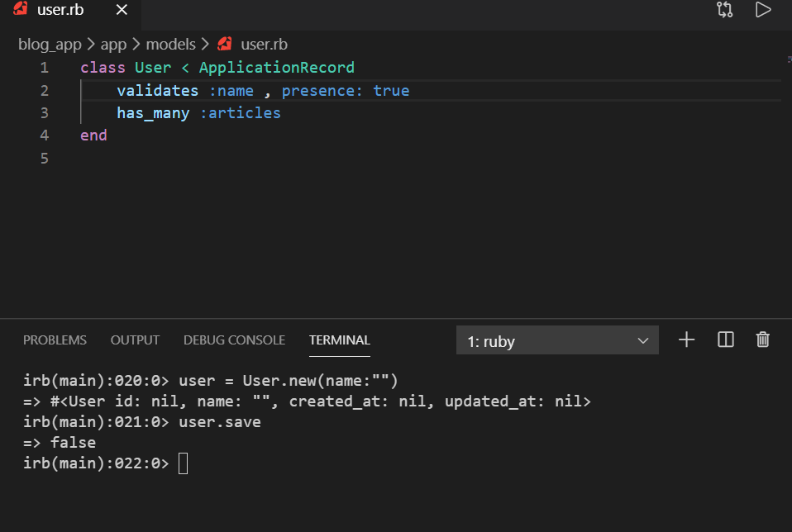792x532 pixels.
Task: Split the terminal panel
Action: pos(725,340)
